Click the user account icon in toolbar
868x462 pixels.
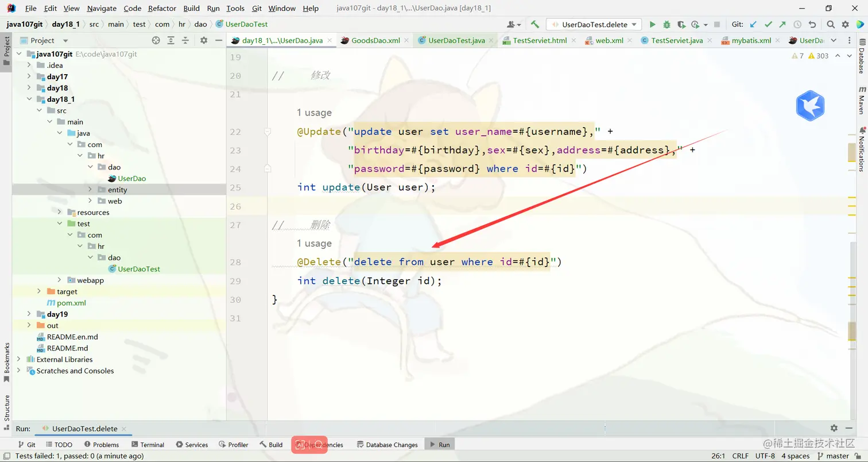pos(514,25)
